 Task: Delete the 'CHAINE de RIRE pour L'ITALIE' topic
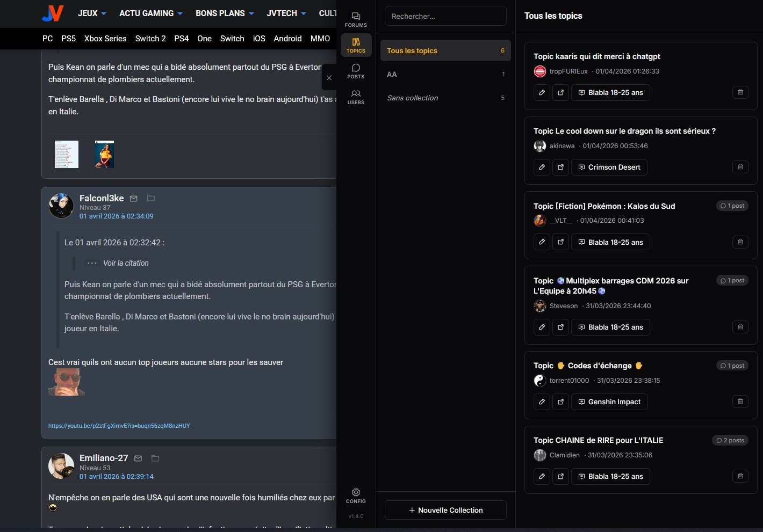click(x=740, y=476)
